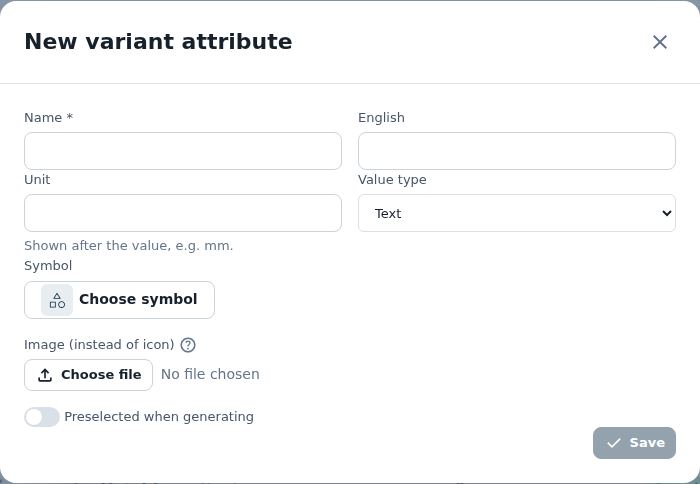Open the Value type dropdown
The height and width of the screenshot is (484, 700).
[517, 213]
